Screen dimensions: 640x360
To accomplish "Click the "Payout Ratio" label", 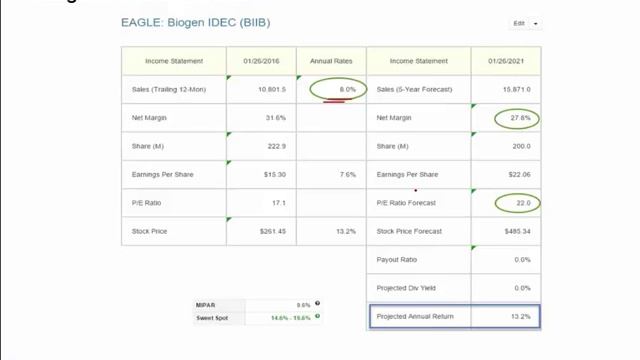I will (x=396, y=260).
